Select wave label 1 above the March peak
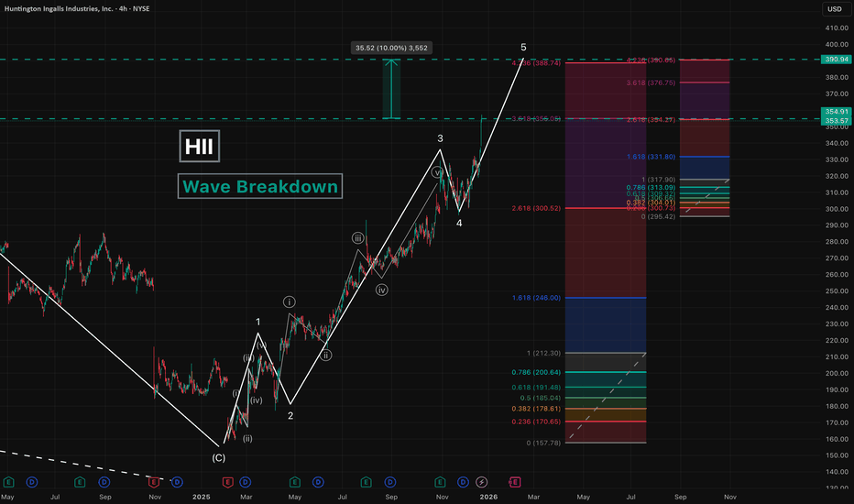Viewport: 854px width, 504px height. coord(258,323)
